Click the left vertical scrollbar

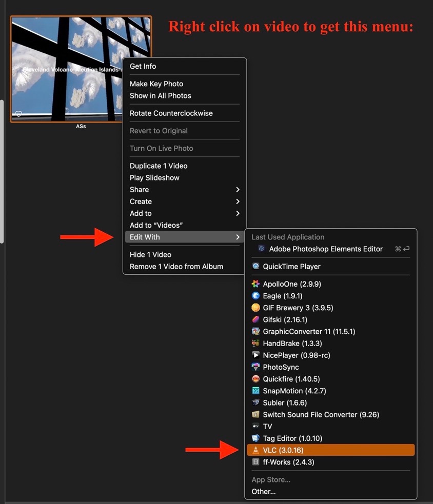[x=2, y=169]
